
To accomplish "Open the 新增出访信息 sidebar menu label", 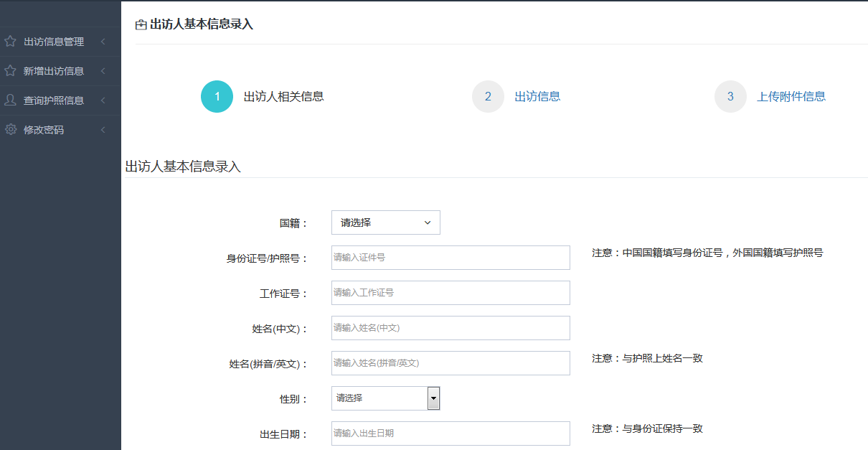I will click(x=54, y=71).
